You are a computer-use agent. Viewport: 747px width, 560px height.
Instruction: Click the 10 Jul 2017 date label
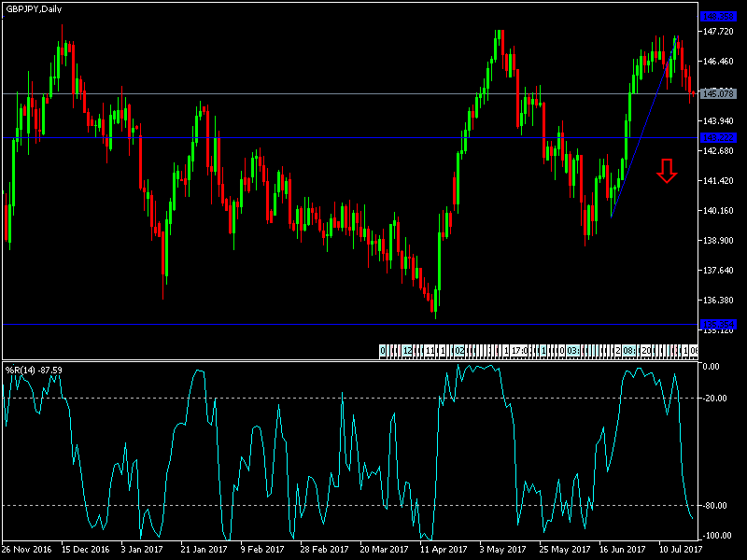point(681,550)
